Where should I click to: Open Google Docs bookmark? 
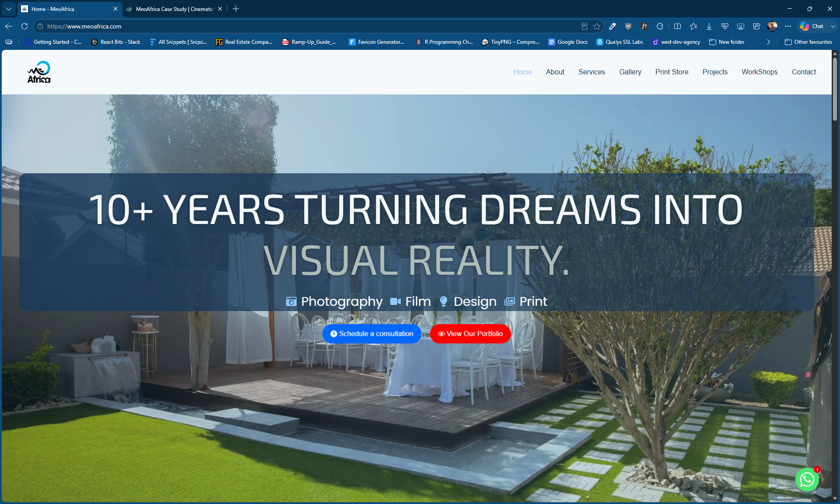(568, 42)
